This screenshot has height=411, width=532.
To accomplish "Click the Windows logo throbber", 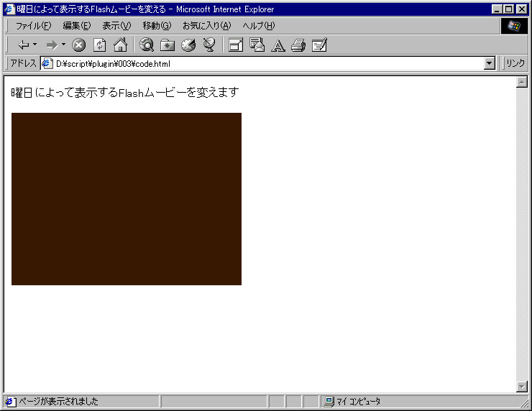I will click(x=514, y=26).
